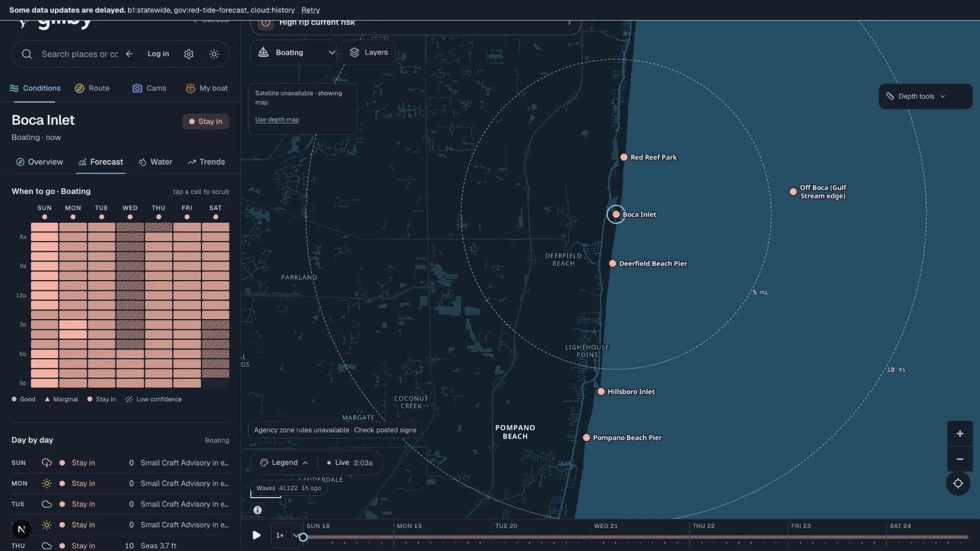This screenshot has width=980, height=551.
Task: Click the timeline scrubber handle
Action: (x=303, y=537)
